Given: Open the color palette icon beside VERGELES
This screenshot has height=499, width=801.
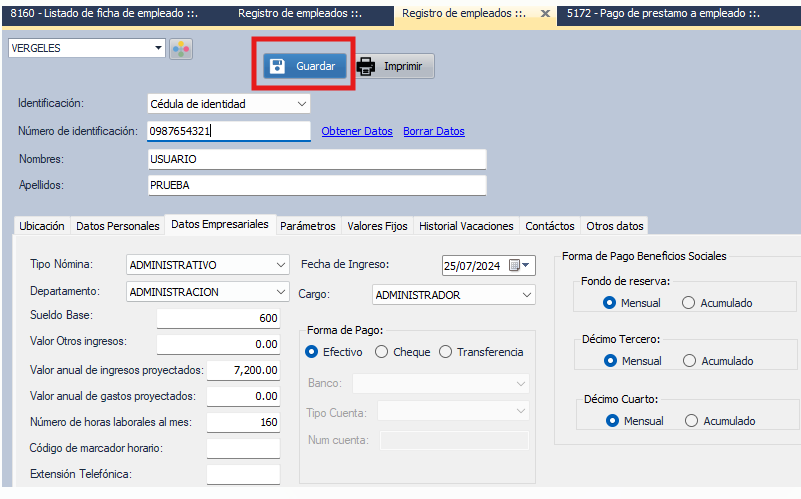Looking at the screenshot, I should (x=181, y=50).
